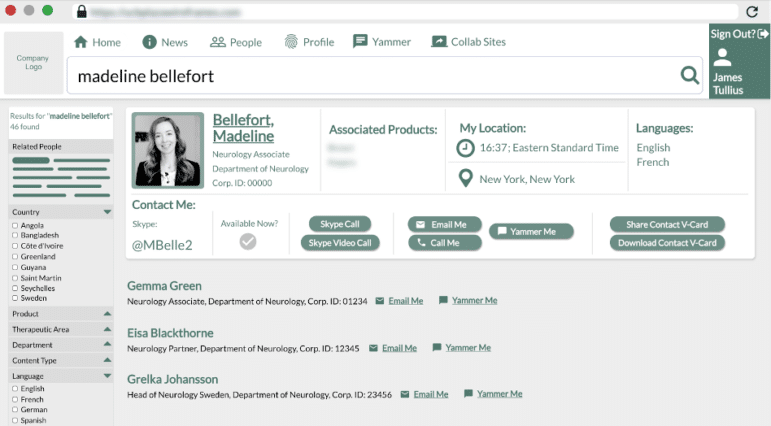Go to the Collab Sites menu

(468, 42)
